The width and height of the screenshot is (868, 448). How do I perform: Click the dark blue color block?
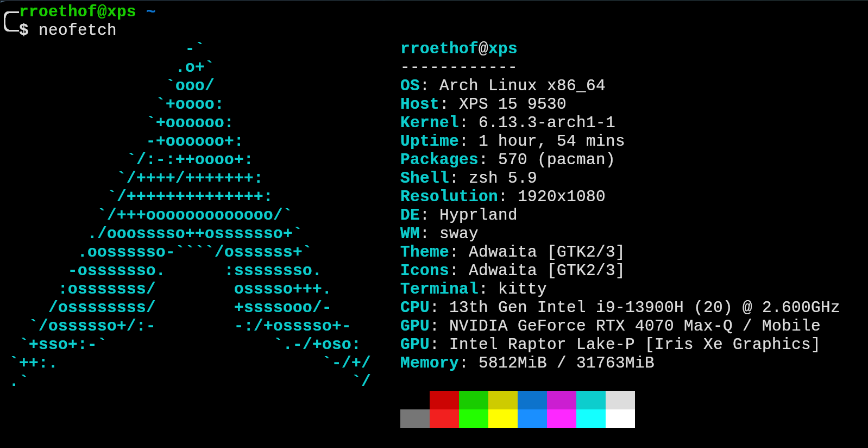click(532, 400)
